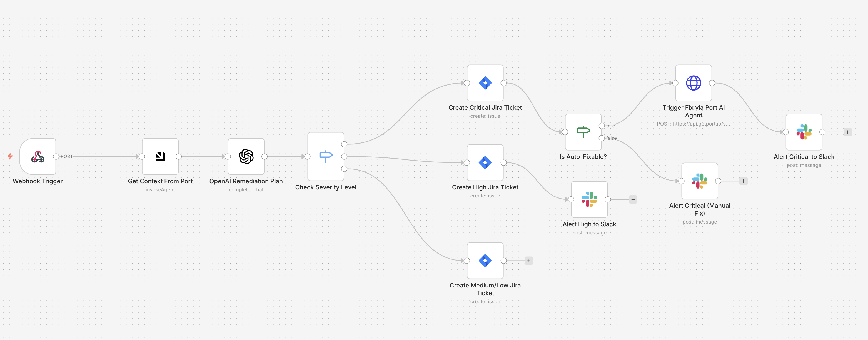Open the Create High Jira Ticket node
868x340 pixels.
tap(485, 162)
